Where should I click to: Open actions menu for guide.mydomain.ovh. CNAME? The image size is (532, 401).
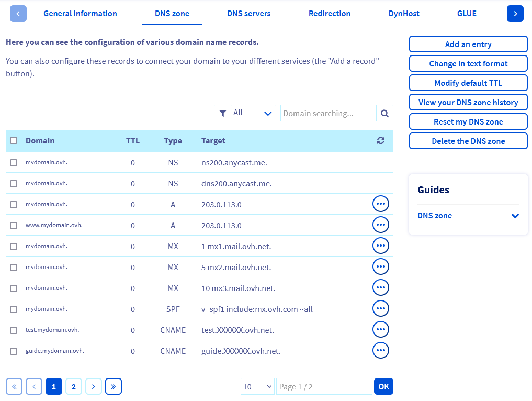point(380,351)
